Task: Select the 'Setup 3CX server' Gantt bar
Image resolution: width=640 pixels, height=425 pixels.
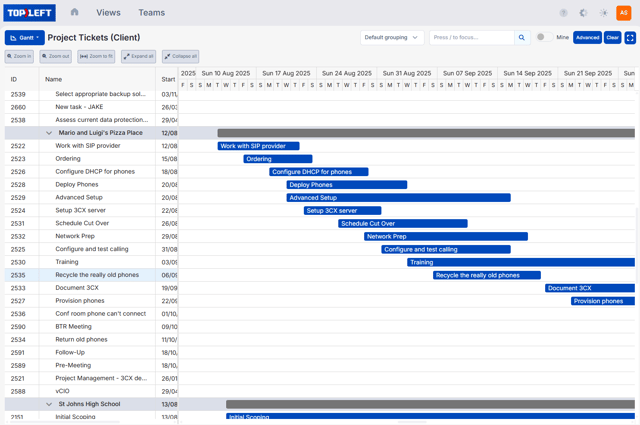Action: pos(342,211)
